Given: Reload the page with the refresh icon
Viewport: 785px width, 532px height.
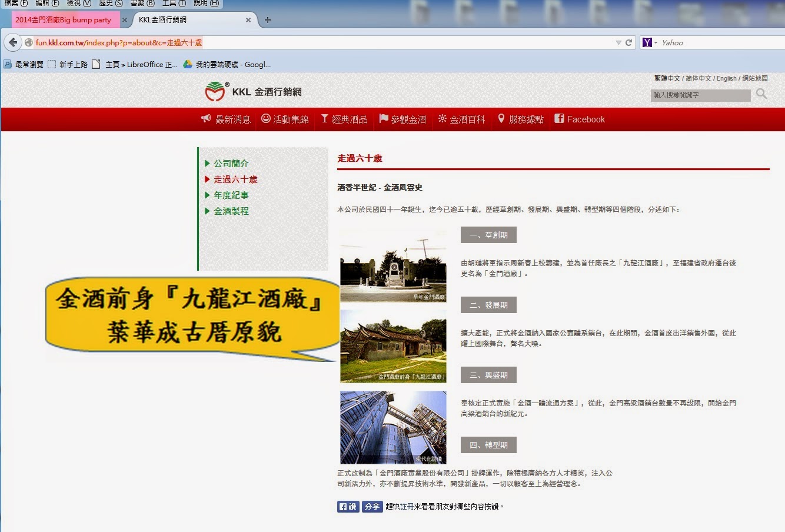Looking at the screenshot, I should click(x=628, y=42).
